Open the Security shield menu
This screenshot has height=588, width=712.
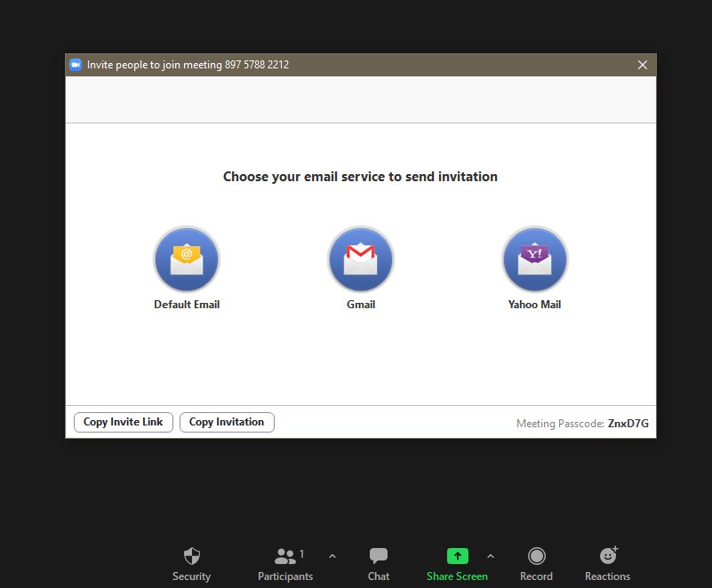click(x=192, y=564)
